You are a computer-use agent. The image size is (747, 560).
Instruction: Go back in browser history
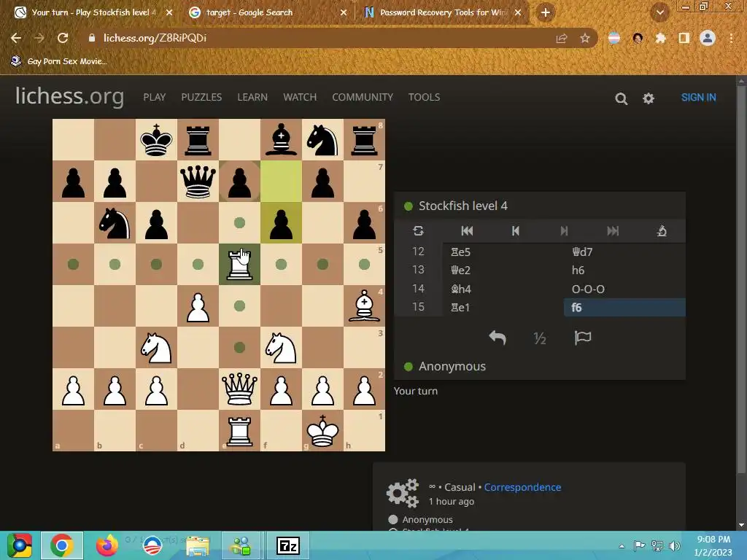pos(16,38)
